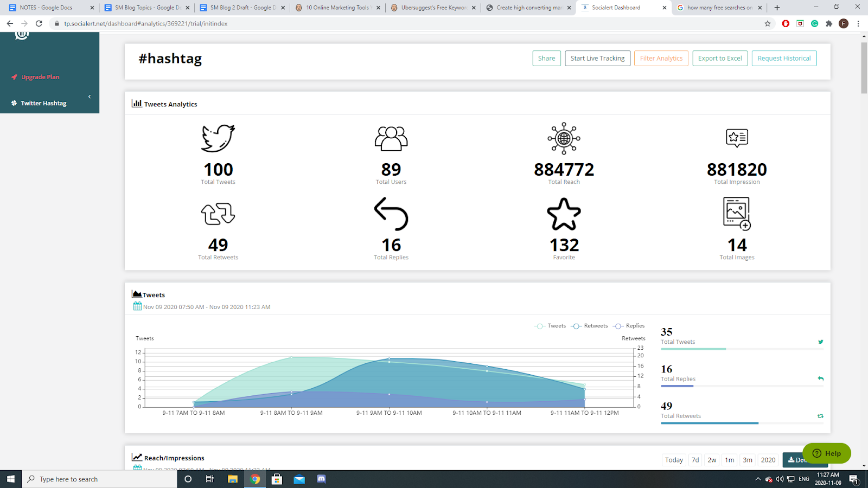Select the 3m range button
The height and width of the screenshot is (488, 868).
click(748, 460)
